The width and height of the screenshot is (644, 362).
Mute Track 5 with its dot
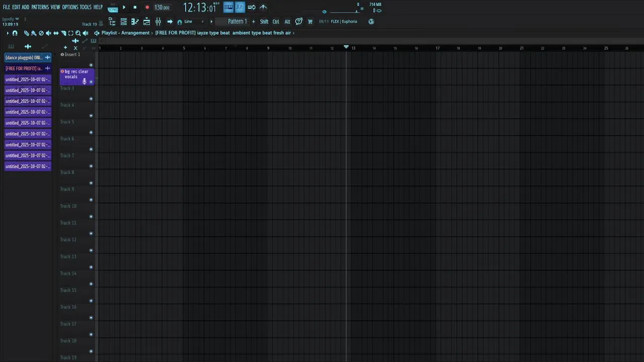pyautogui.click(x=91, y=132)
